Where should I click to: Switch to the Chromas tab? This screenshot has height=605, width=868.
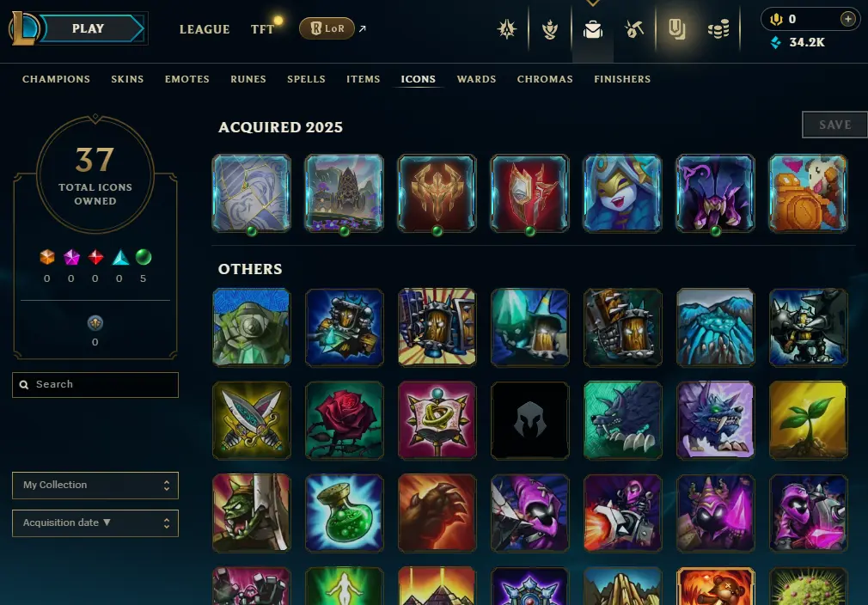point(545,79)
